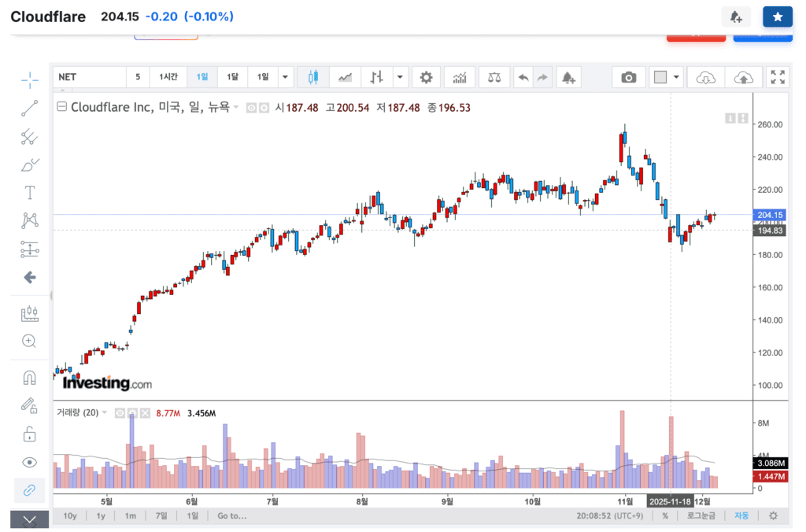806x532 pixels.
Task: Click the magnifier zoom-in tool
Action: [30, 341]
